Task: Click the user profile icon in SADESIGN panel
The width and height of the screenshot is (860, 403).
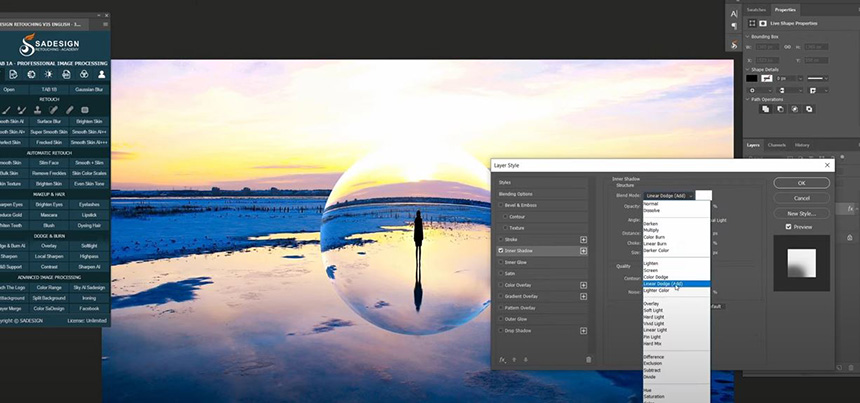Action: (x=101, y=74)
